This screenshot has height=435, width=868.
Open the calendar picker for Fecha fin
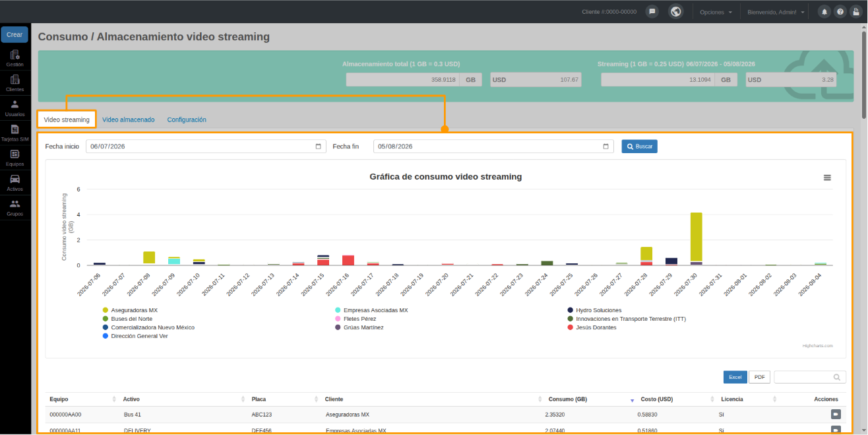click(x=606, y=147)
